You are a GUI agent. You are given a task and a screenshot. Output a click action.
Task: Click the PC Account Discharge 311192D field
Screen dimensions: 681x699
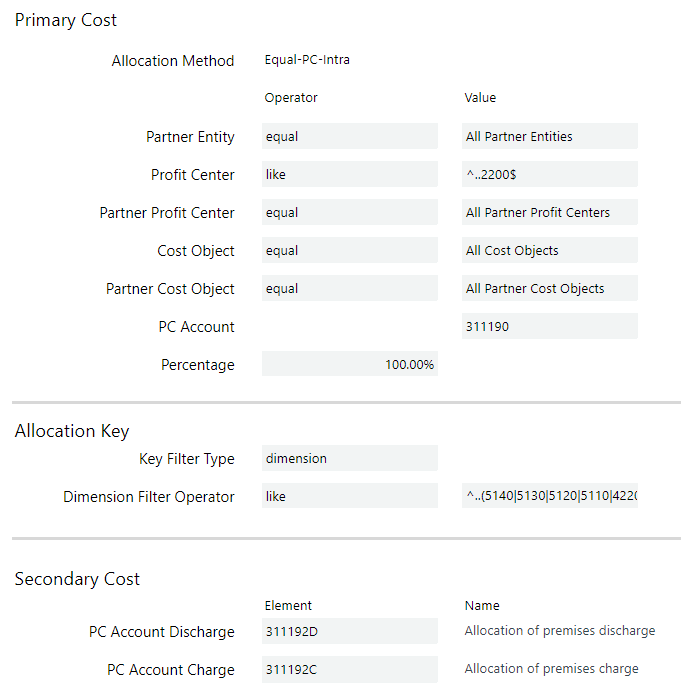click(349, 632)
